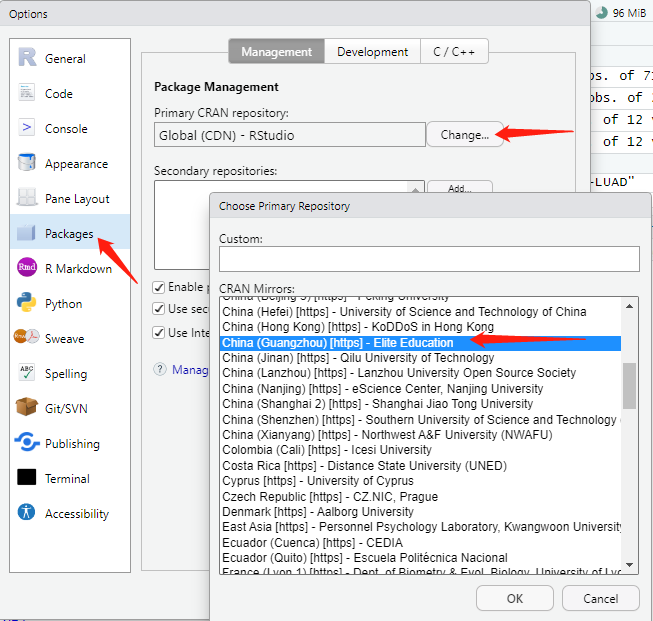Click the Cancel button

601,599
